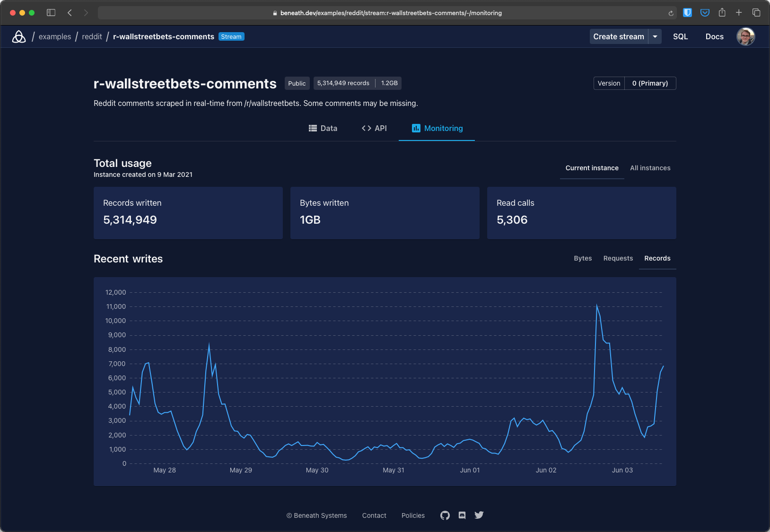Open the Docs link
The width and height of the screenshot is (770, 532).
click(x=715, y=36)
